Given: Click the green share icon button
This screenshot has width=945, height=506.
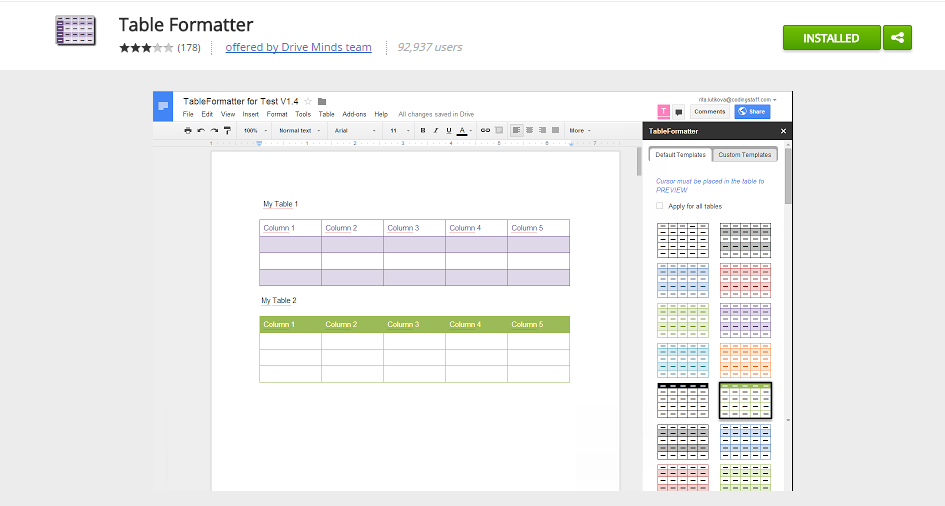Looking at the screenshot, I should [x=897, y=38].
